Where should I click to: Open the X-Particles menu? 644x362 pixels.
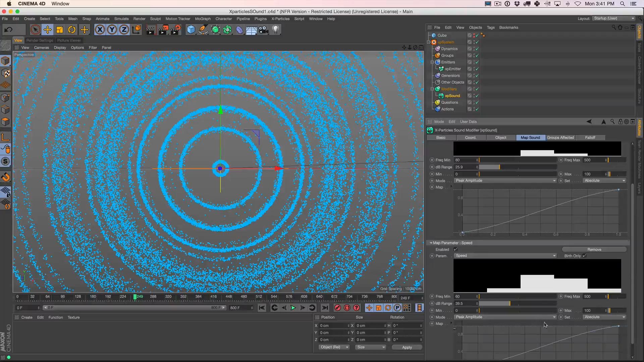[x=280, y=19]
